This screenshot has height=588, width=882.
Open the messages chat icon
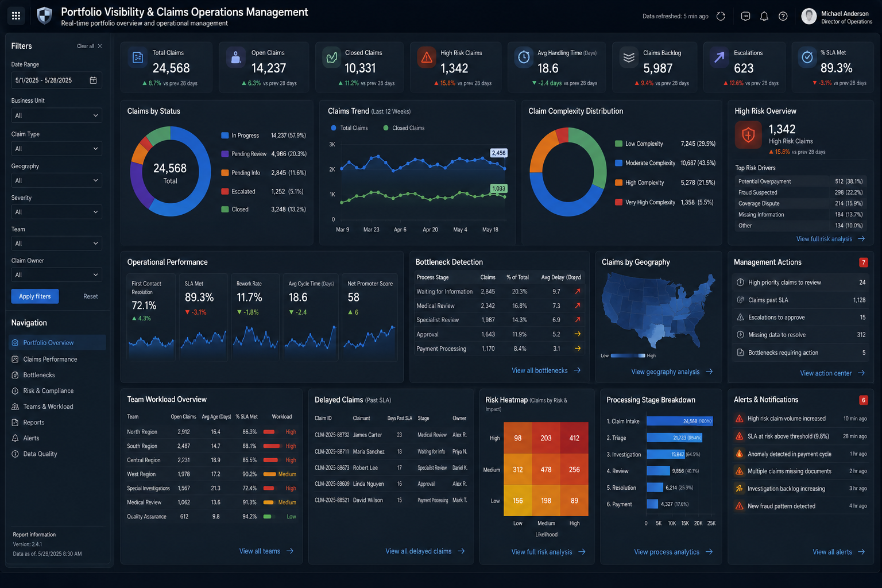point(745,16)
